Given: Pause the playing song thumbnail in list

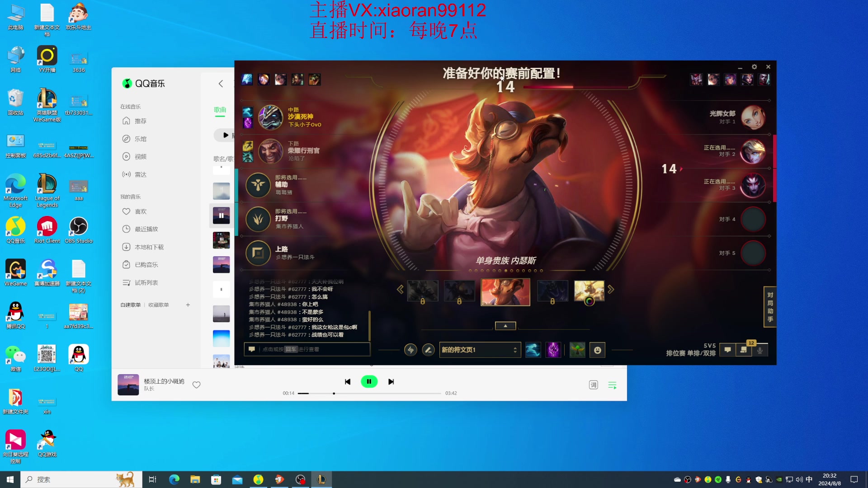Looking at the screenshot, I should (x=221, y=216).
